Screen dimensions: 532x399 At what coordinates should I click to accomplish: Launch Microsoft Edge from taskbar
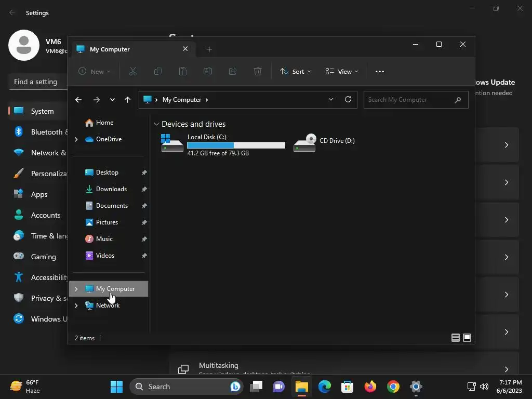pos(324,387)
